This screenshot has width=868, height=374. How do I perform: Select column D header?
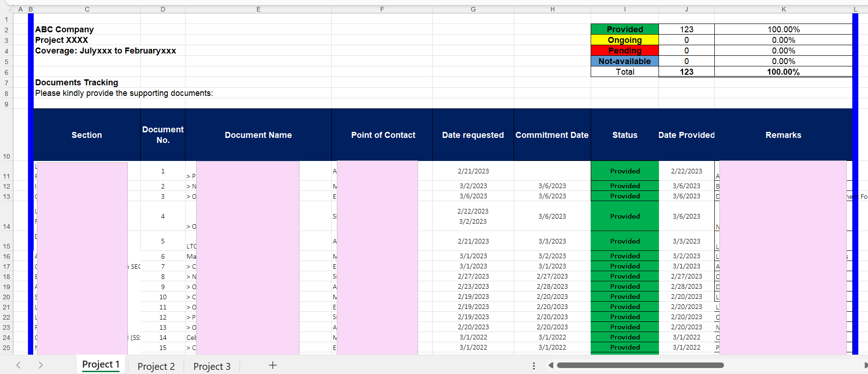point(163,9)
